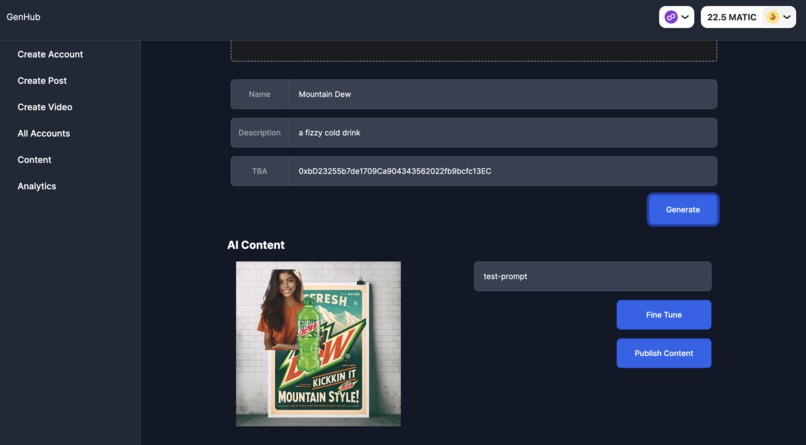The height and width of the screenshot is (445, 806).
Task: Go to Create Video
Action: pyautogui.click(x=45, y=107)
